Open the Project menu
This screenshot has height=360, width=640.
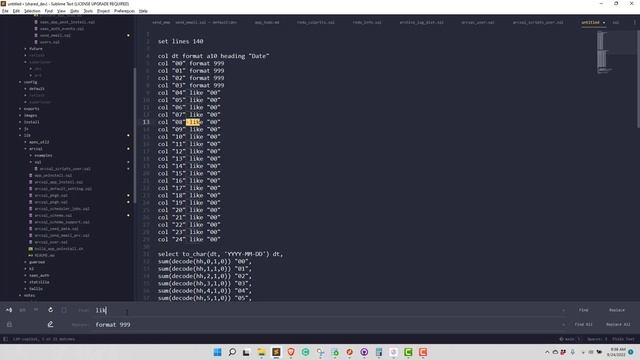(x=104, y=11)
